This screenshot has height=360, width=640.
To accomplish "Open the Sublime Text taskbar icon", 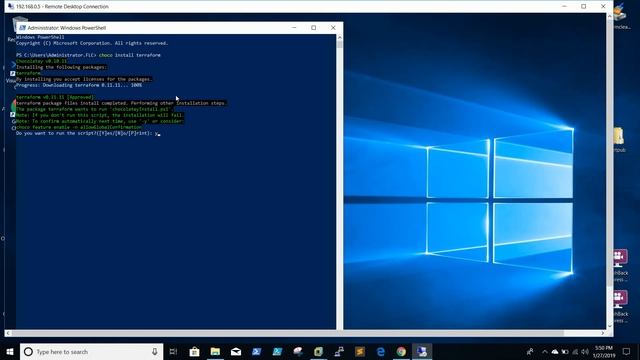I will click(360, 351).
